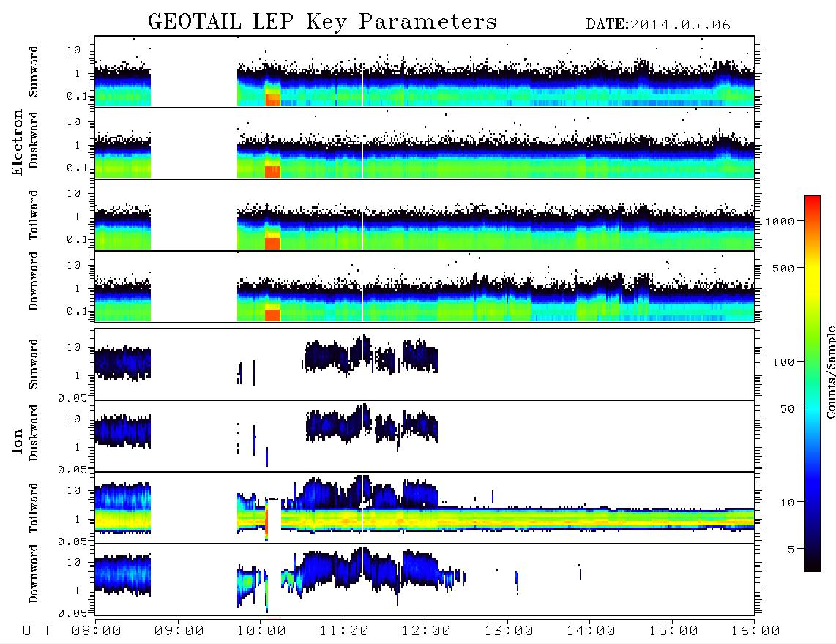836x644 pixels.
Task: Click the 10:00 time tick label
Action: (x=261, y=632)
